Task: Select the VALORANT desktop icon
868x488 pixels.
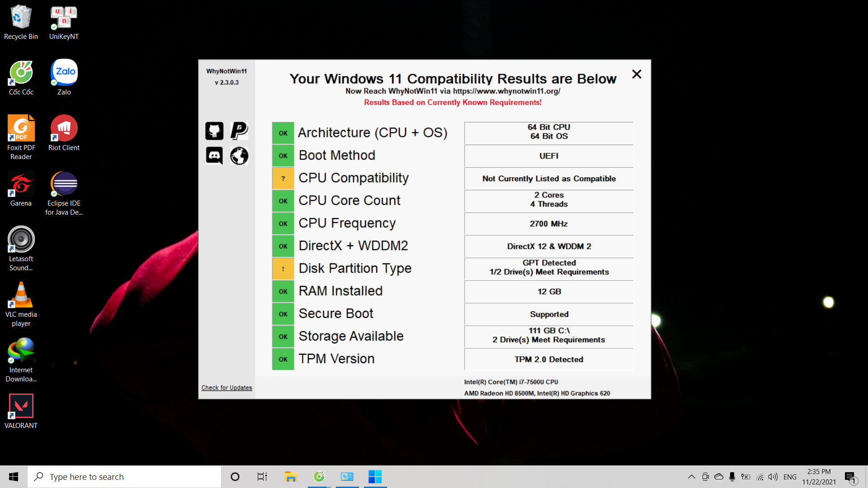Action: pos(21,412)
